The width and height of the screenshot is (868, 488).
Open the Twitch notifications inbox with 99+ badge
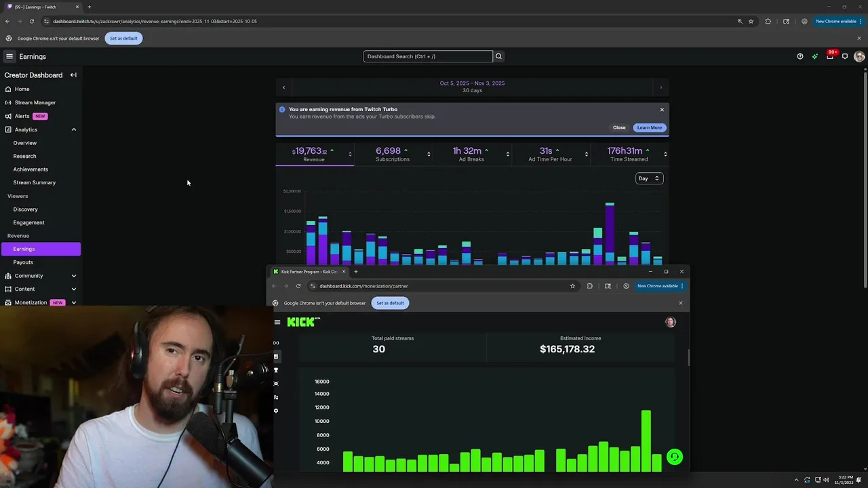[830, 56]
